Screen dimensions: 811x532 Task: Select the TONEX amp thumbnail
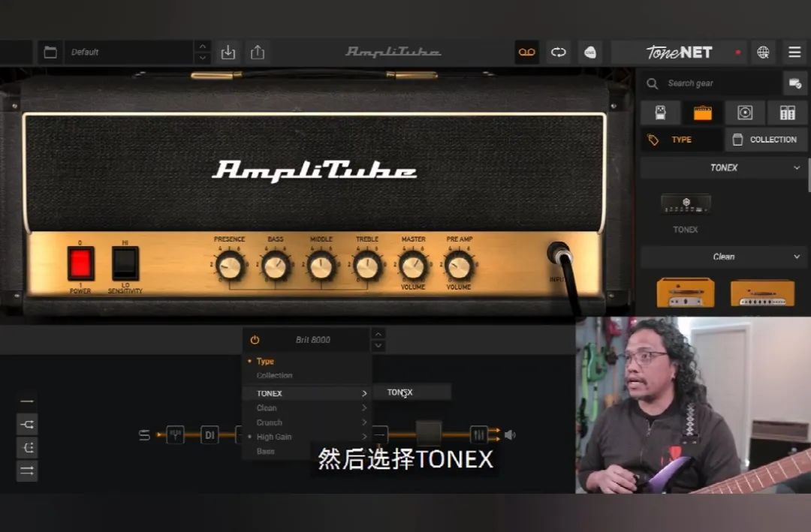686,203
